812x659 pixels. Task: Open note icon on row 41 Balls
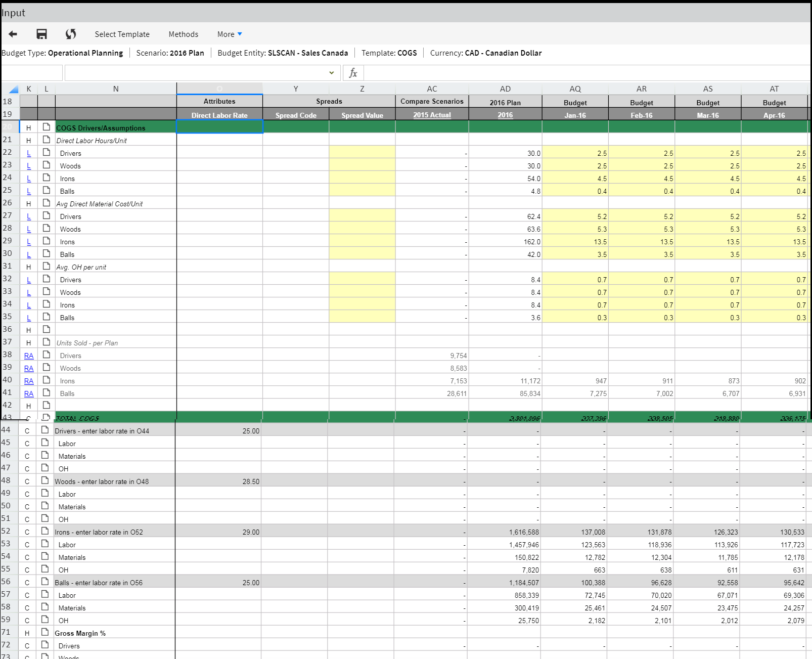pos(47,392)
